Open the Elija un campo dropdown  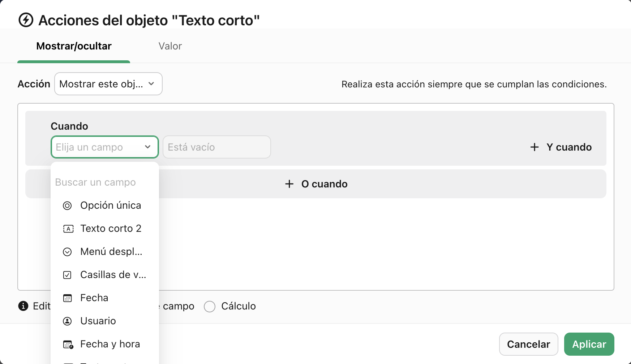pos(104,147)
